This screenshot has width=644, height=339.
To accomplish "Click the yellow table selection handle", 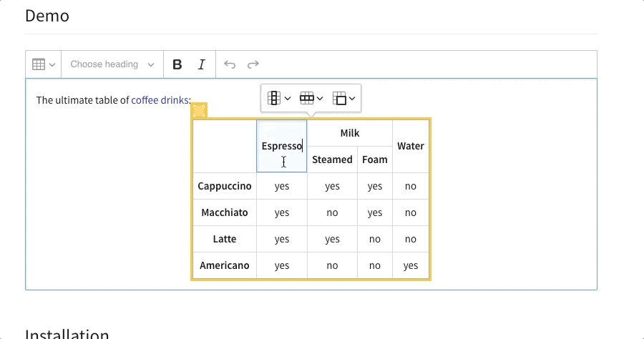I will [x=199, y=110].
